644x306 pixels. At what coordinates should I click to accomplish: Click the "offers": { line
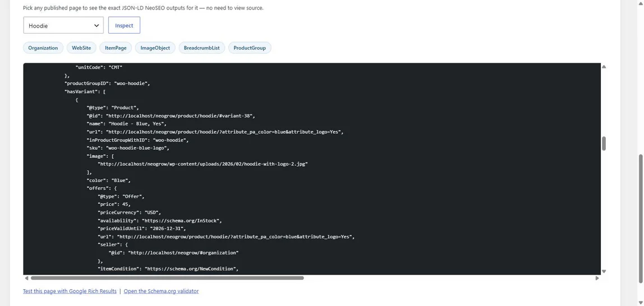(102, 188)
